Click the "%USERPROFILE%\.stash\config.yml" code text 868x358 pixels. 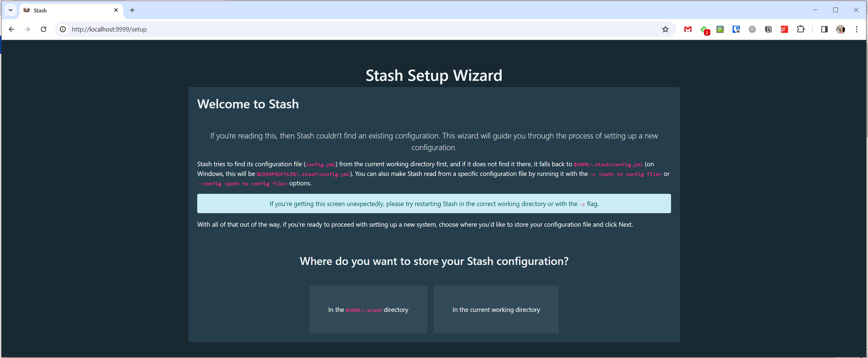coord(303,174)
